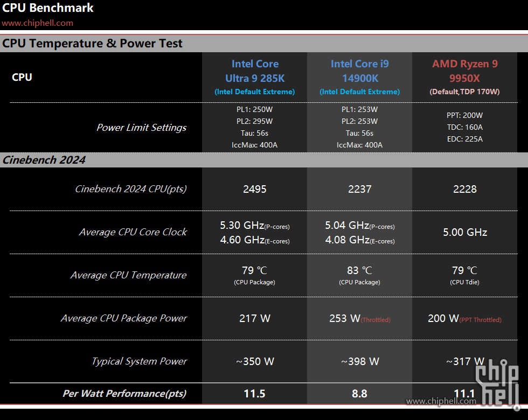Select the "~317 W" system power value
This screenshot has width=528, height=420.
click(x=465, y=361)
